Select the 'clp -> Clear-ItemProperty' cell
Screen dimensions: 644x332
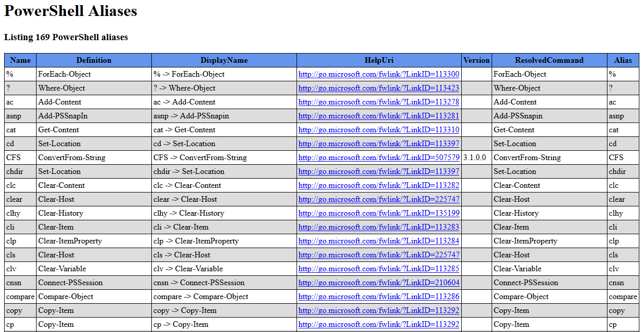point(224,241)
